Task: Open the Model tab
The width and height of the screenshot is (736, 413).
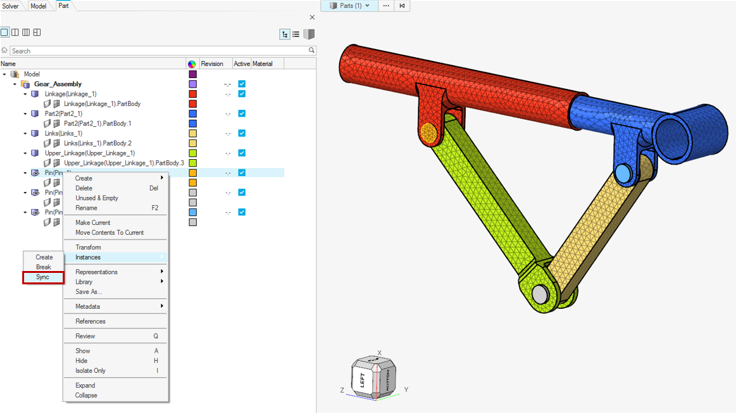Action: coord(38,6)
